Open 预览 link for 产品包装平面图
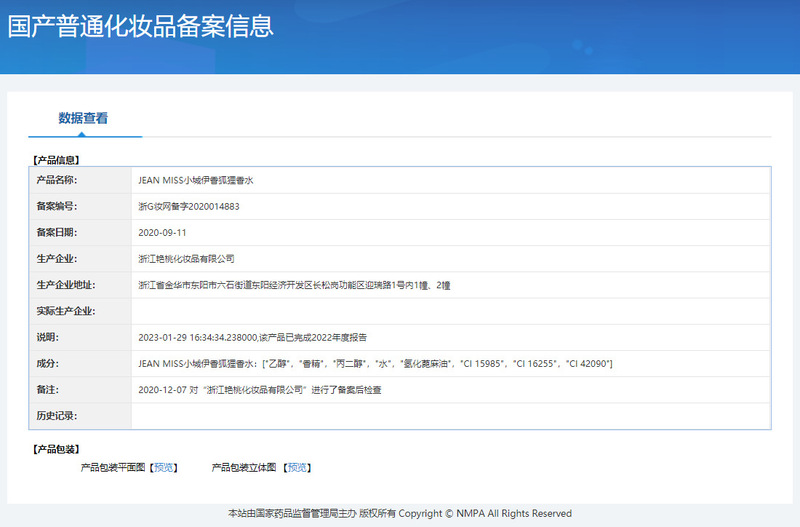This screenshot has width=800, height=527. [165, 467]
